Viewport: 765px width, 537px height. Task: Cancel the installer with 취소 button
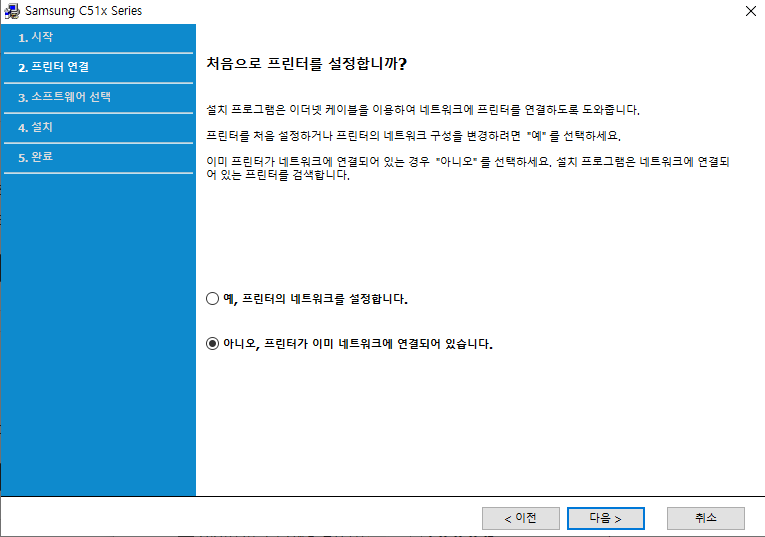pos(705,518)
